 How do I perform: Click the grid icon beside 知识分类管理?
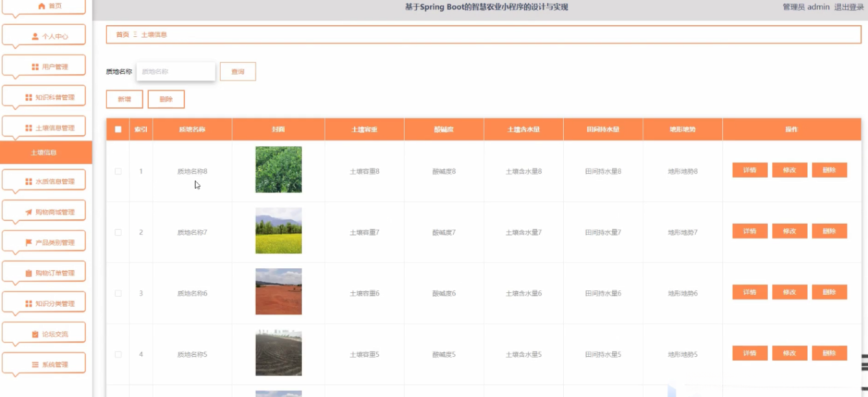click(x=28, y=304)
